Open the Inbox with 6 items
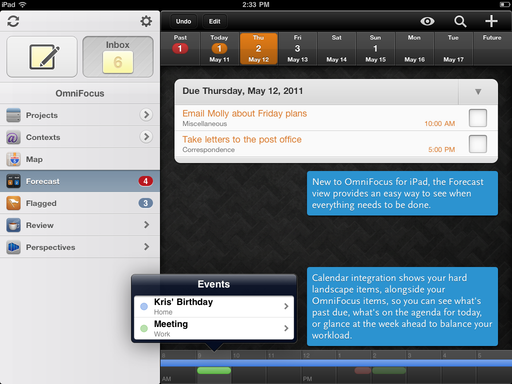The width and height of the screenshot is (512, 384). 118,57
